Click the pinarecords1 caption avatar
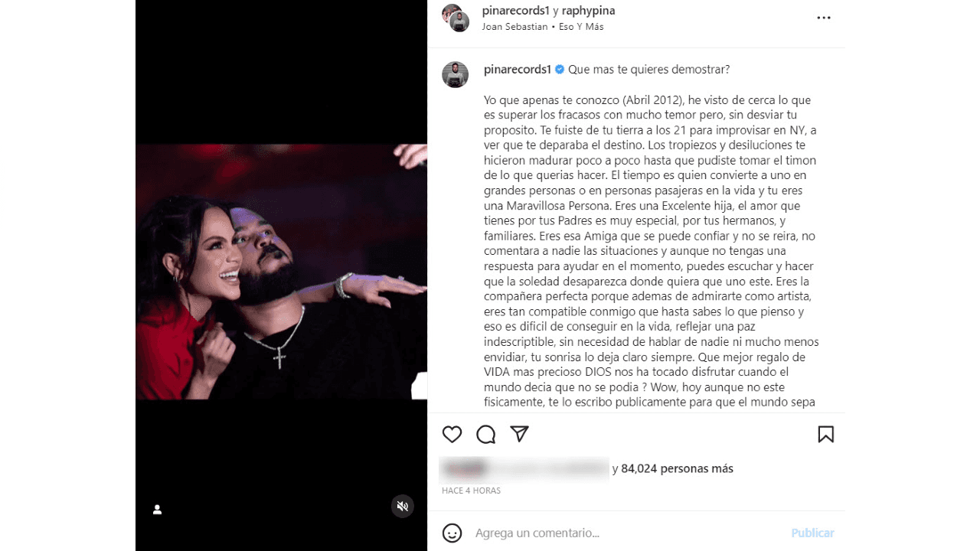The width and height of the screenshot is (980, 551). [456, 75]
